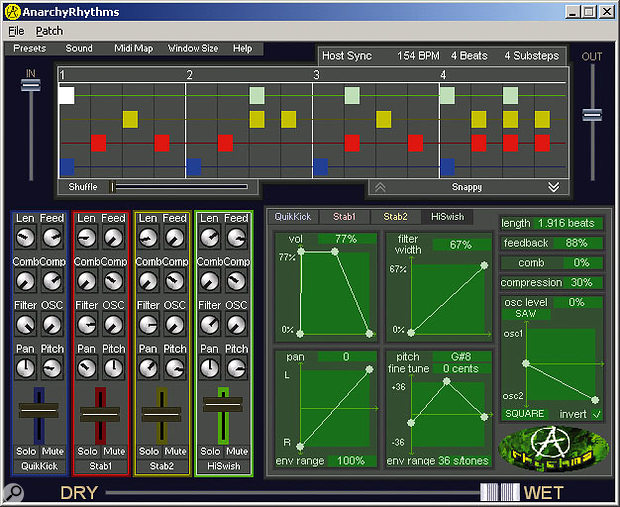The height and width of the screenshot is (507, 620).
Task: Click the IN level slider handle
Action: pos(30,85)
